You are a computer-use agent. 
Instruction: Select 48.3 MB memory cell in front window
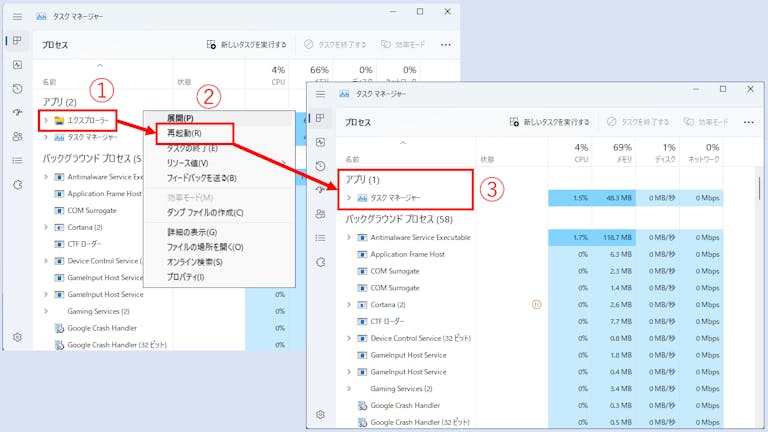[614, 198]
